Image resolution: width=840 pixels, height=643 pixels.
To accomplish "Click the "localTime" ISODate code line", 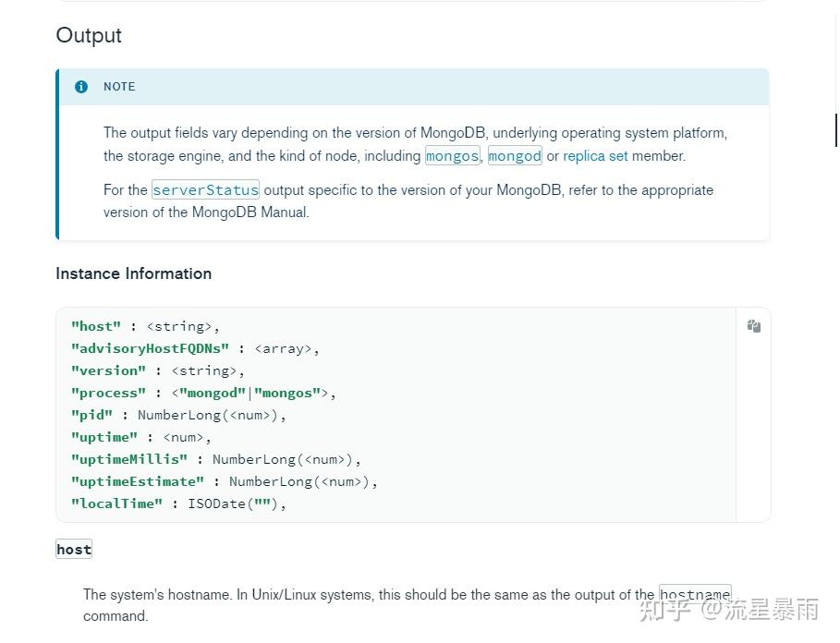I will click(179, 503).
